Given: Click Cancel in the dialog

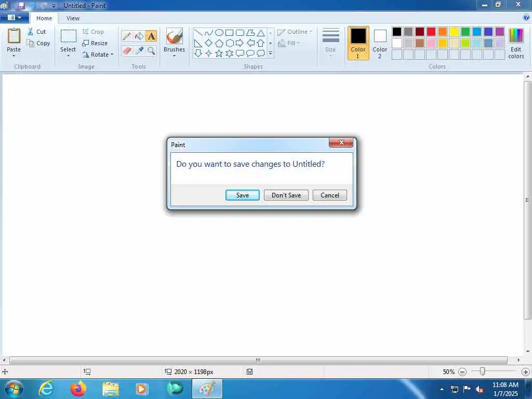Looking at the screenshot, I should 330,195.
